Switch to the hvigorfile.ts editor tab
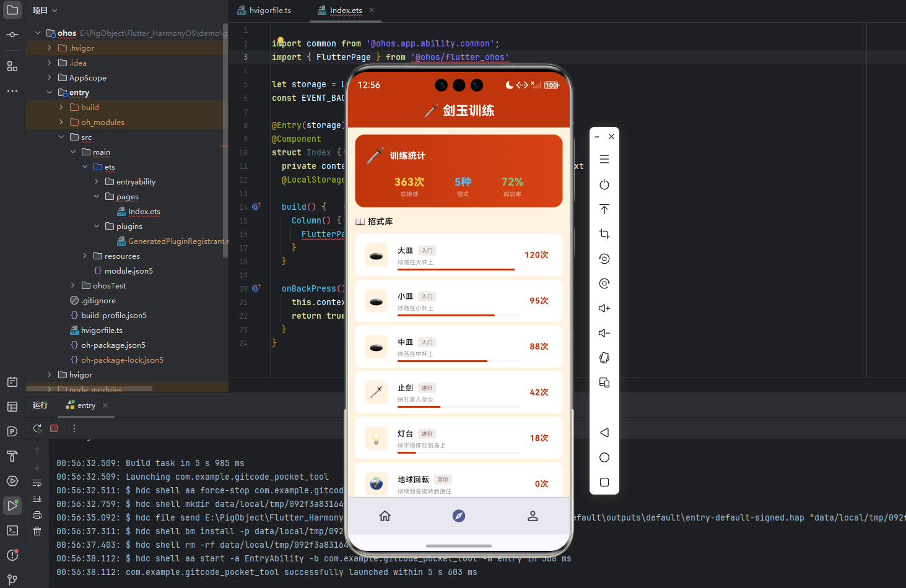 [x=264, y=11]
